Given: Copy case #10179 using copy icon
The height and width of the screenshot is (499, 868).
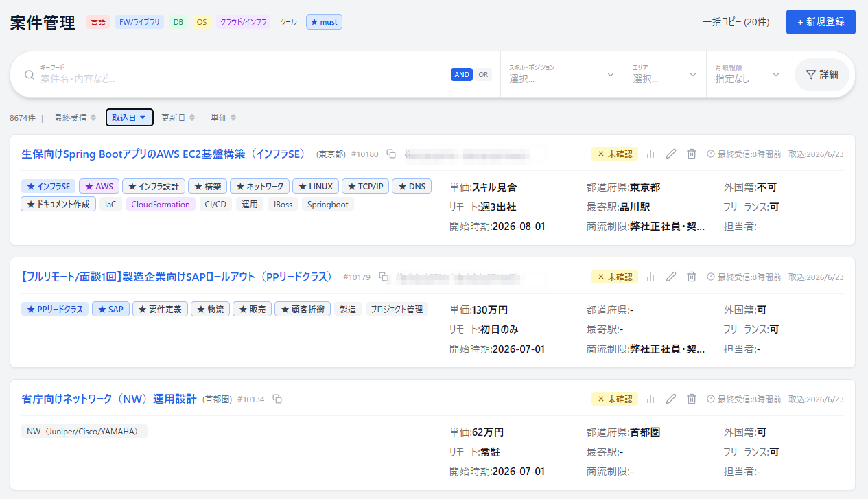Looking at the screenshot, I should point(384,277).
